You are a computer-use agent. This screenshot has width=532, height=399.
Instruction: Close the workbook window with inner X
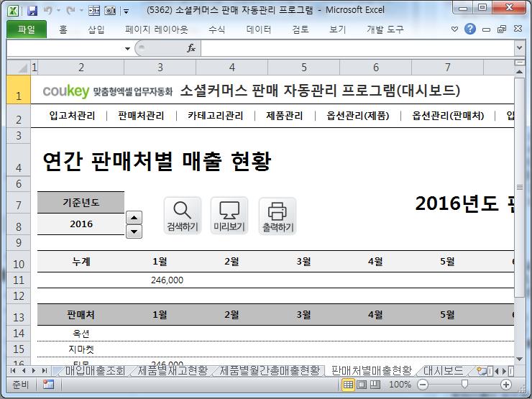point(518,29)
